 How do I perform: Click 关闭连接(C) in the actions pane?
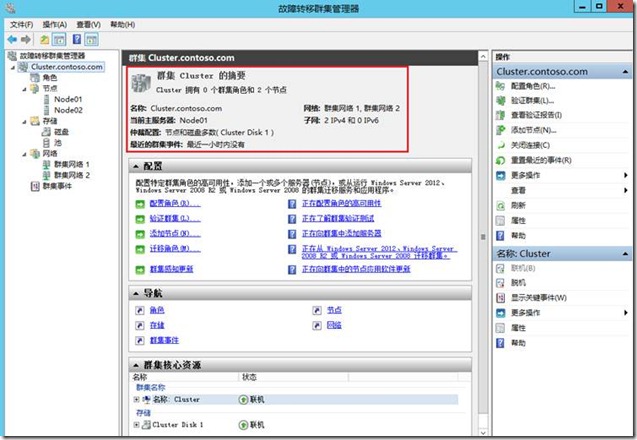click(x=530, y=145)
